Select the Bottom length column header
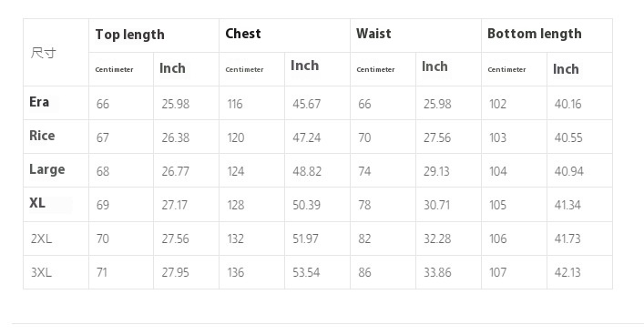The image size is (644, 335). 535,34
